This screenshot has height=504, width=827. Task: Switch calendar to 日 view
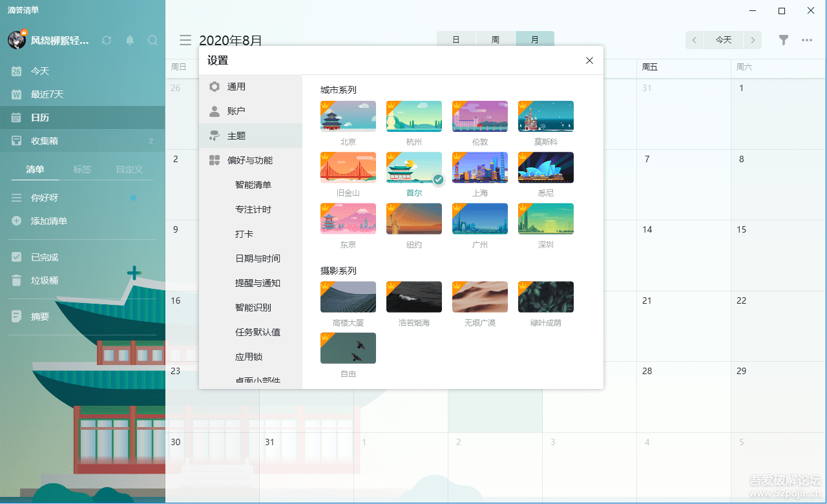pos(456,40)
